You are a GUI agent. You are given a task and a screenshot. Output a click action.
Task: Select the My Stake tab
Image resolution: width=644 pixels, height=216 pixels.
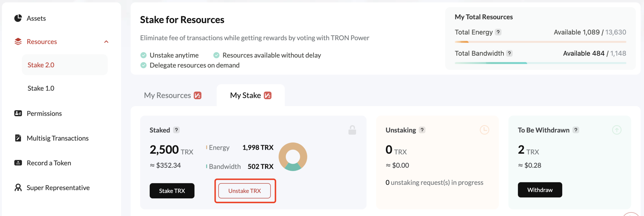point(251,95)
